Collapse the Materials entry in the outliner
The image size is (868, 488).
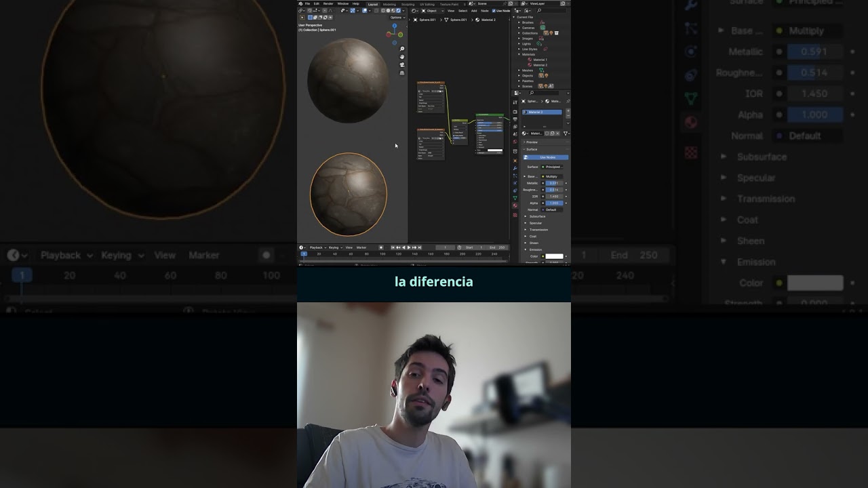[x=519, y=54]
